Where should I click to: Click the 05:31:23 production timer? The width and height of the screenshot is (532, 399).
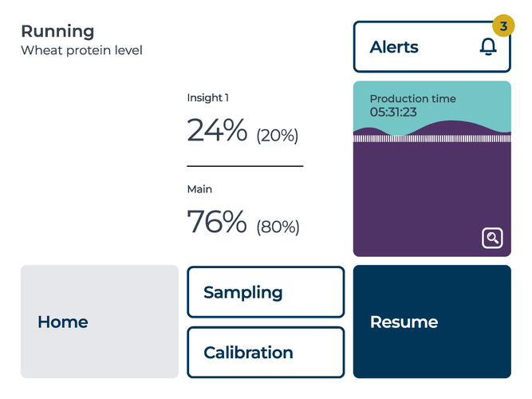[393, 112]
